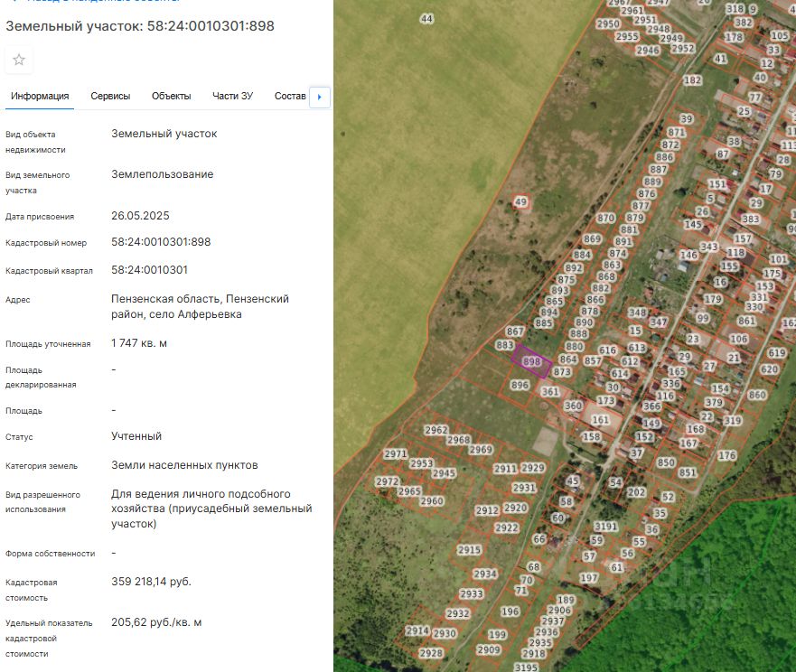Screen dimensions: 796x672
Task: Click parcel label 182 on the map
Action: [692, 80]
